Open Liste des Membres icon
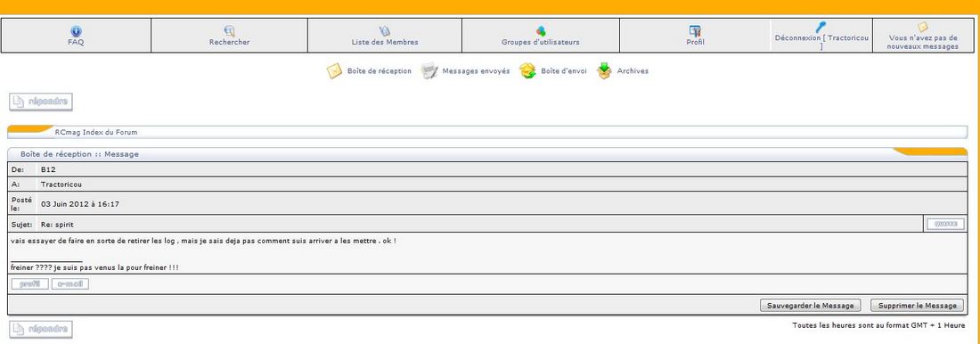The height and width of the screenshot is (344, 980). [x=384, y=30]
